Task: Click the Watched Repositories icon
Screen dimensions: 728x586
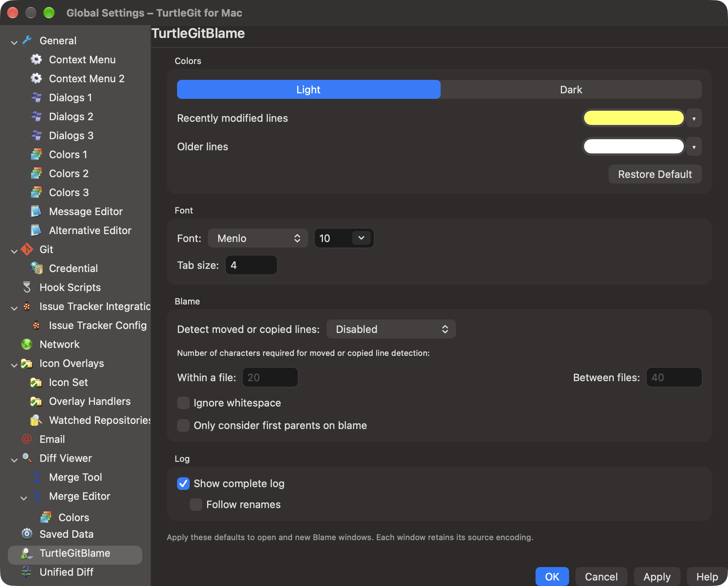Action: [x=36, y=420]
